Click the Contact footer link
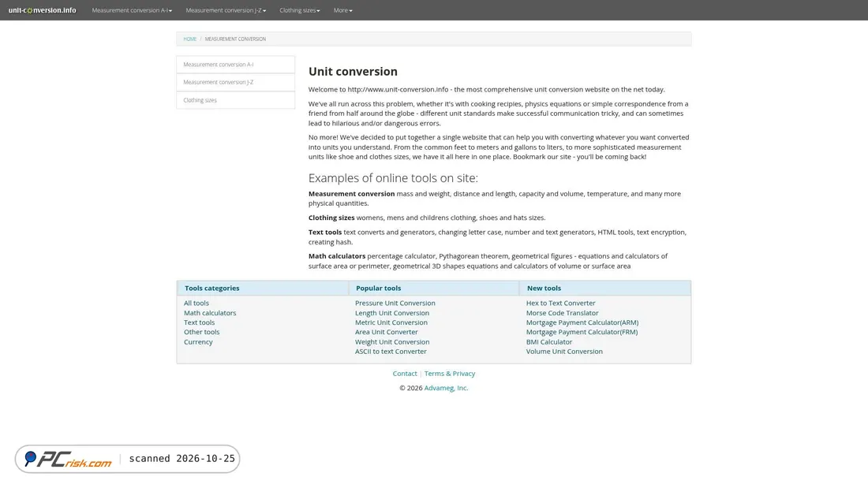This screenshot has height=488, width=868. pos(405,374)
